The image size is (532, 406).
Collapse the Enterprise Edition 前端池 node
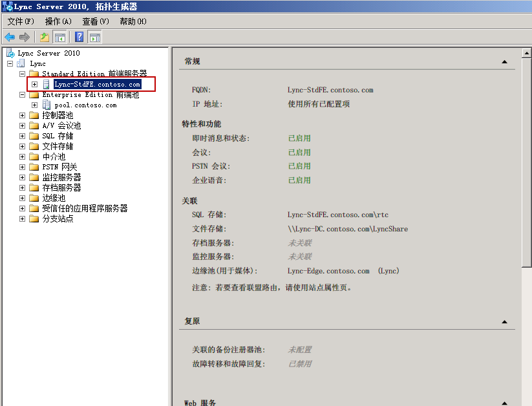tap(23, 94)
